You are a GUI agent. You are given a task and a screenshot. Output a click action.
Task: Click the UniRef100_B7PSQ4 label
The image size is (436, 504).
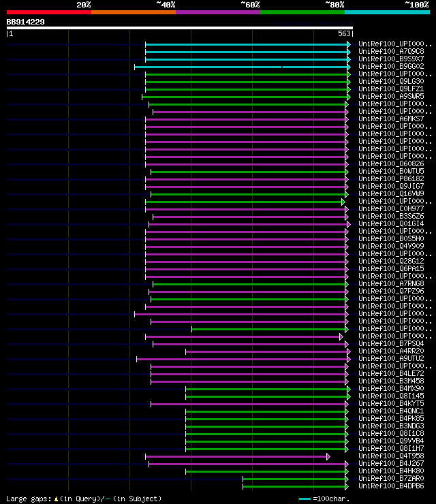(x=391, y=343)
